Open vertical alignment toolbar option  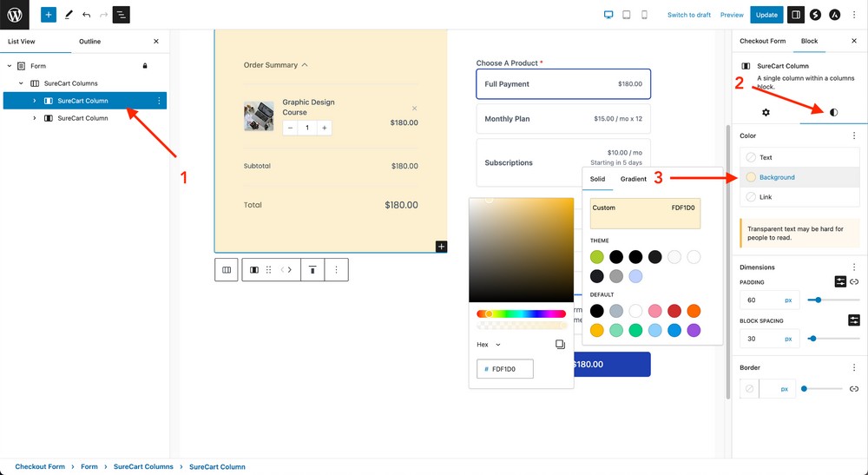(312, 270)
